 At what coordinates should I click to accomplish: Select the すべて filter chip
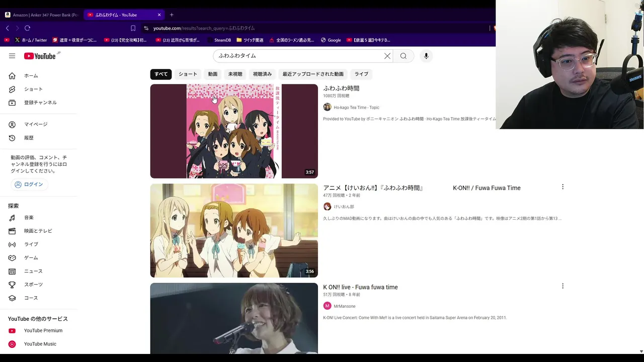(161, 74)
